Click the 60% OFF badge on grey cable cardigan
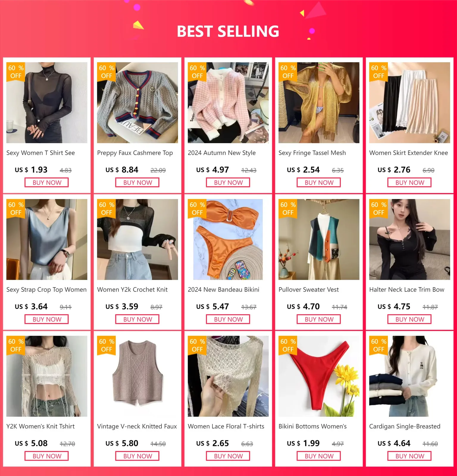Screen dimensions: 457x476 point(107,72)
